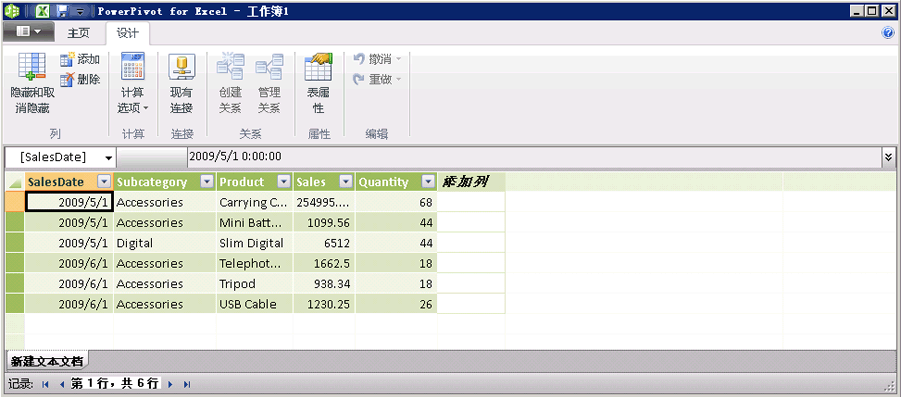The height and width of the screenshot is (397, 901).
Task: Click the PowerPivot logo in title bar
Action: [11, 11]
